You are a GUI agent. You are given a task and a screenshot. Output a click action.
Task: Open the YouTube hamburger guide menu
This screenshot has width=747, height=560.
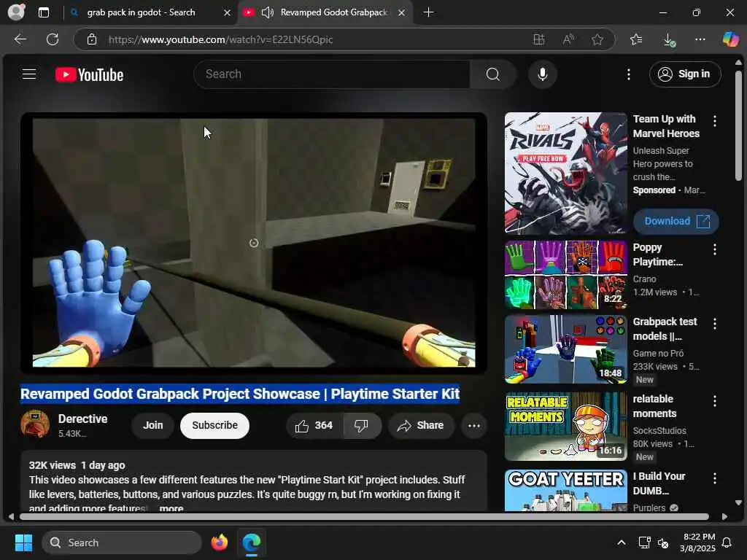[x=29, y=74]
